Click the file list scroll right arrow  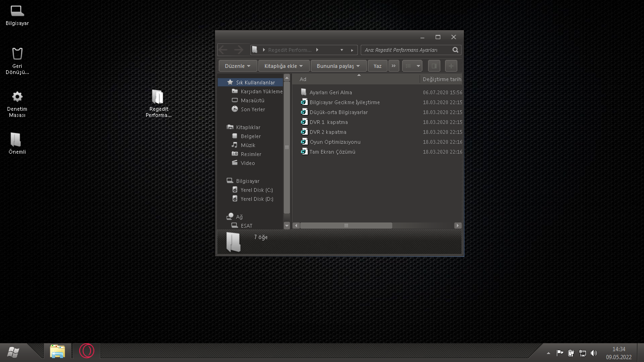(x=458, y=226)
